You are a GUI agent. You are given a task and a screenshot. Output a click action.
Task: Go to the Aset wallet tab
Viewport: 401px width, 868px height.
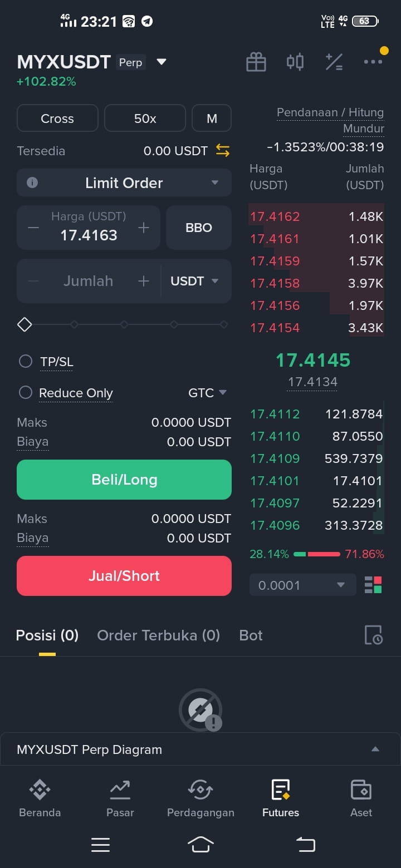[x=361, y=798]
